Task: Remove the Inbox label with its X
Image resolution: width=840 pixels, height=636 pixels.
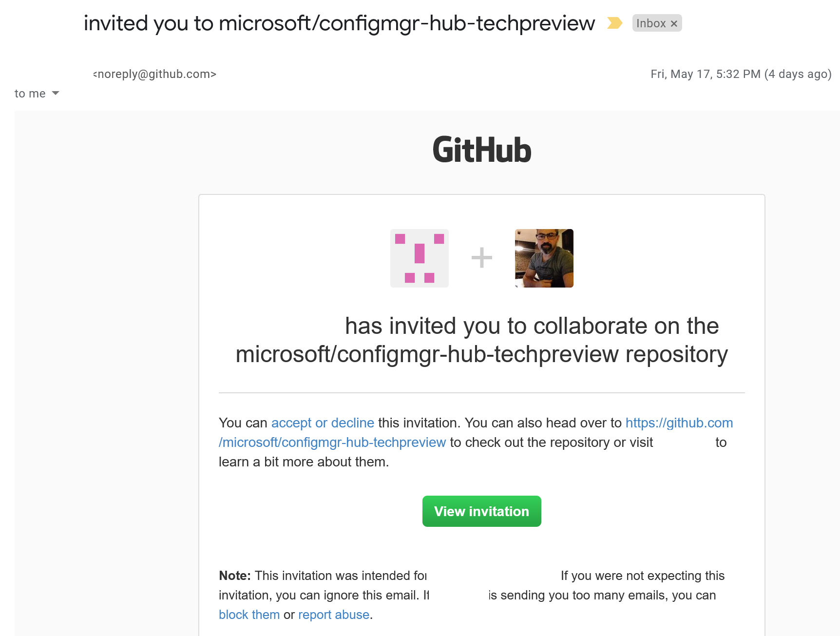Action: (x=674, y=23)
